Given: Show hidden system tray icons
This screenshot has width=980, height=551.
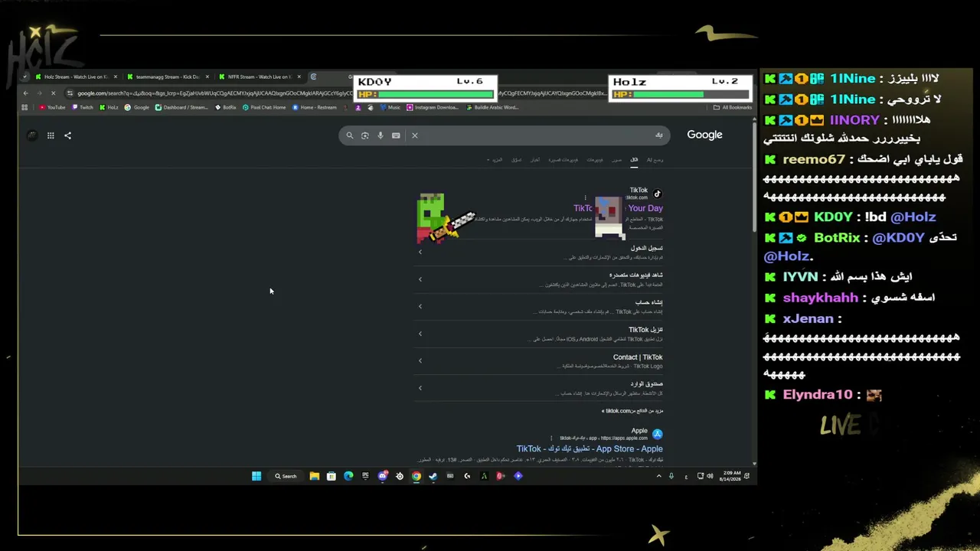Looking at the screenshot, I should click(x=658, y=476).
